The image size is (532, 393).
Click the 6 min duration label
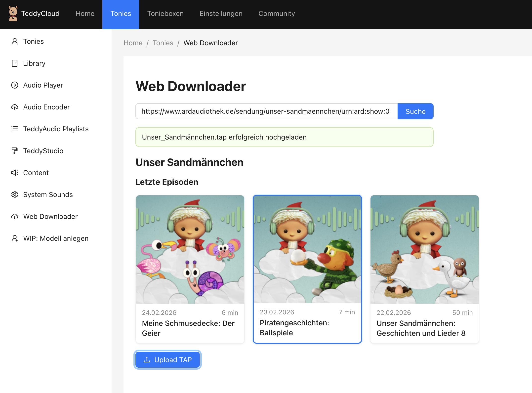pyautogui.click(x=230, y=313)
